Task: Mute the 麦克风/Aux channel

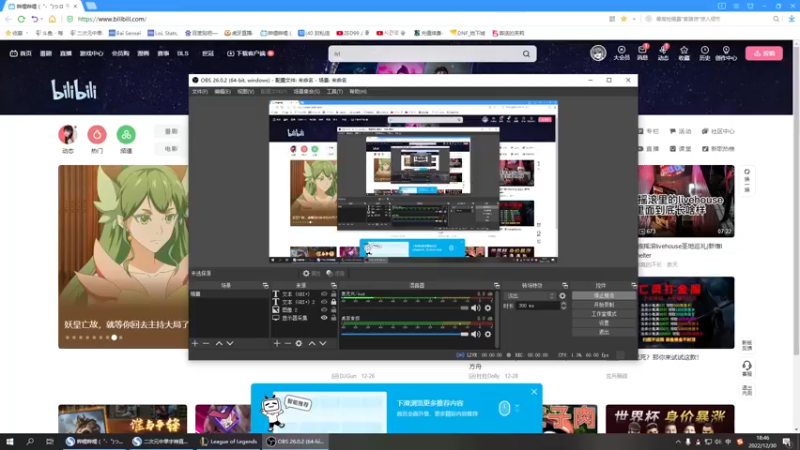Action: point(476,308)
